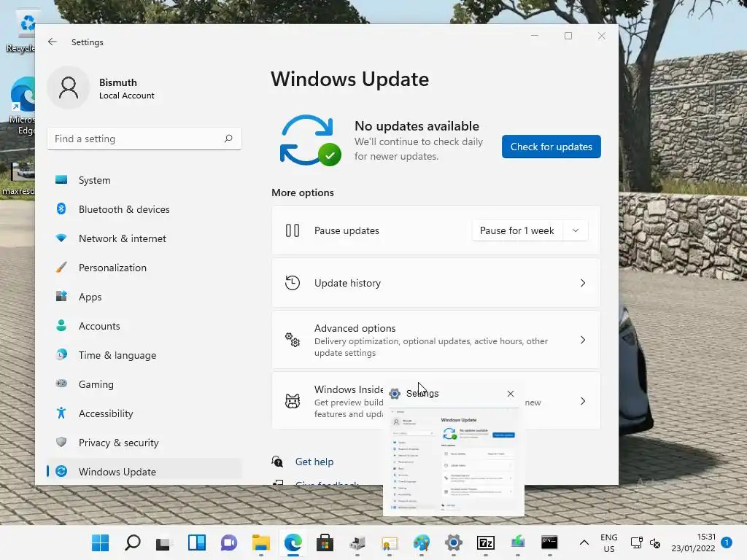Open Widgets from the taskbar
The image size is (747, 560).
pyautogui.click(x=197, y=542)
